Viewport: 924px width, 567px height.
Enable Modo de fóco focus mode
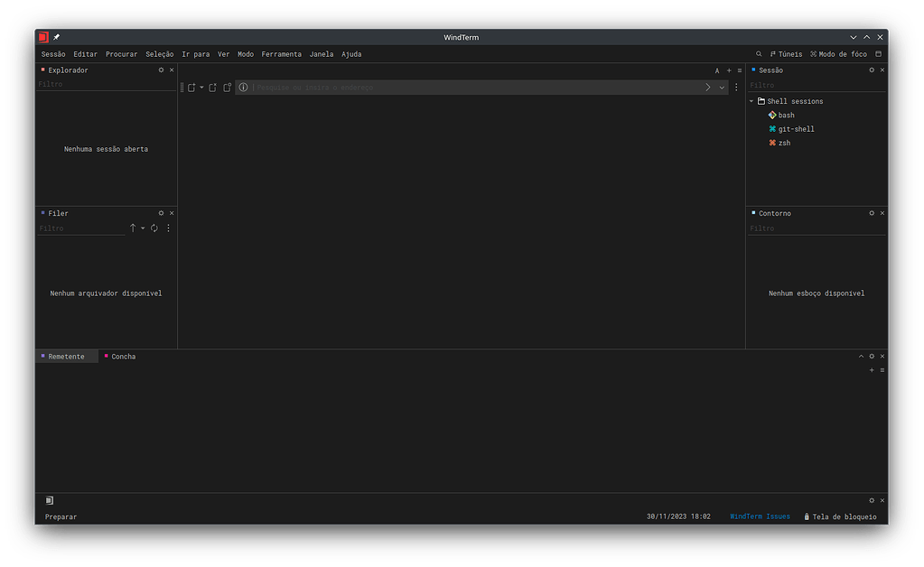pyautogui.click(x=838, y=54)
